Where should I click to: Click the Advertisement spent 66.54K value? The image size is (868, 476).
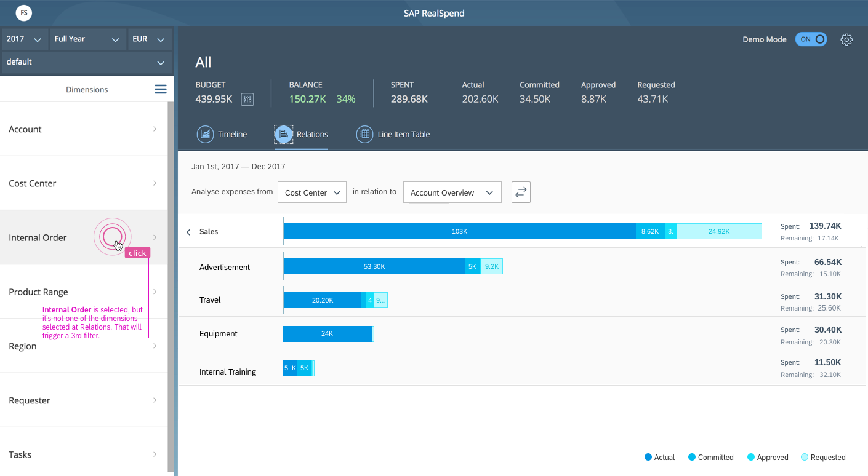click(827, 262)
